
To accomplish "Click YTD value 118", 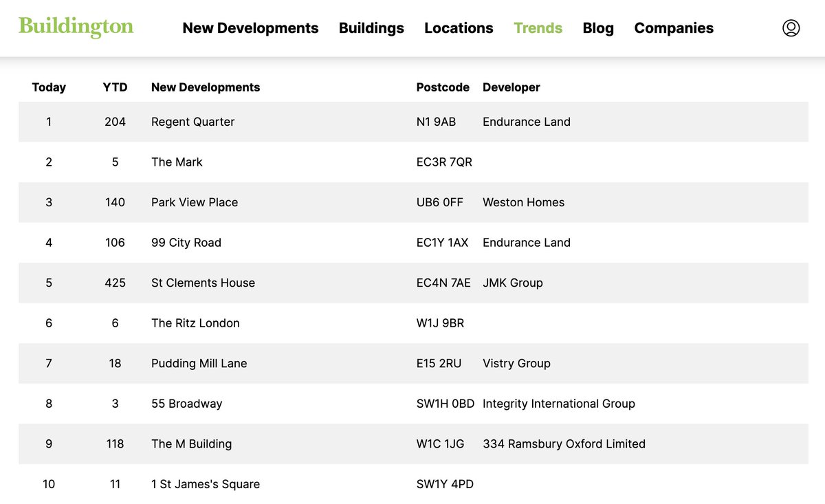I will tap(115, 443).
